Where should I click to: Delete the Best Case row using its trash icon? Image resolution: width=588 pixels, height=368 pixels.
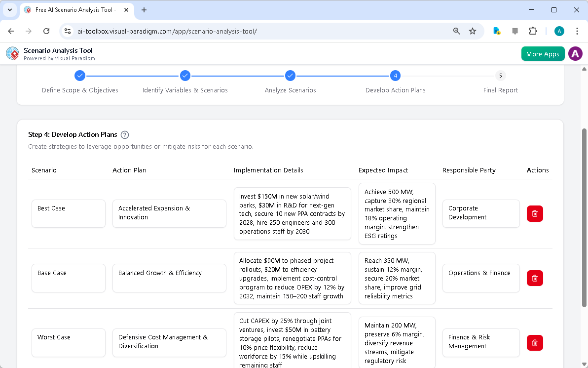tap(534, 213)
